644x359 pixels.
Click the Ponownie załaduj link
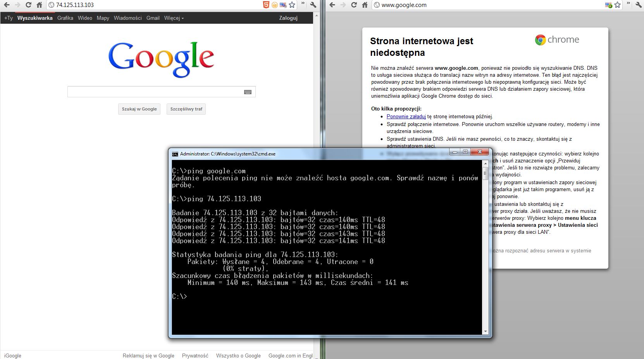coord(406,116)
